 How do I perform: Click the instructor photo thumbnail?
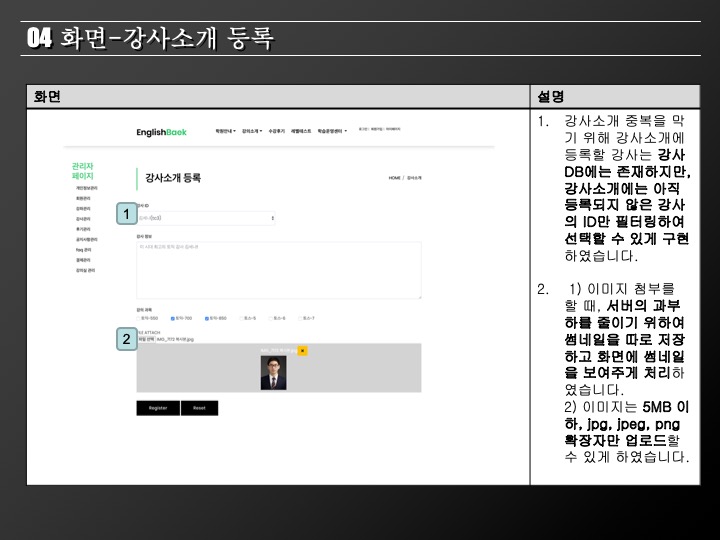pos(273,373)
